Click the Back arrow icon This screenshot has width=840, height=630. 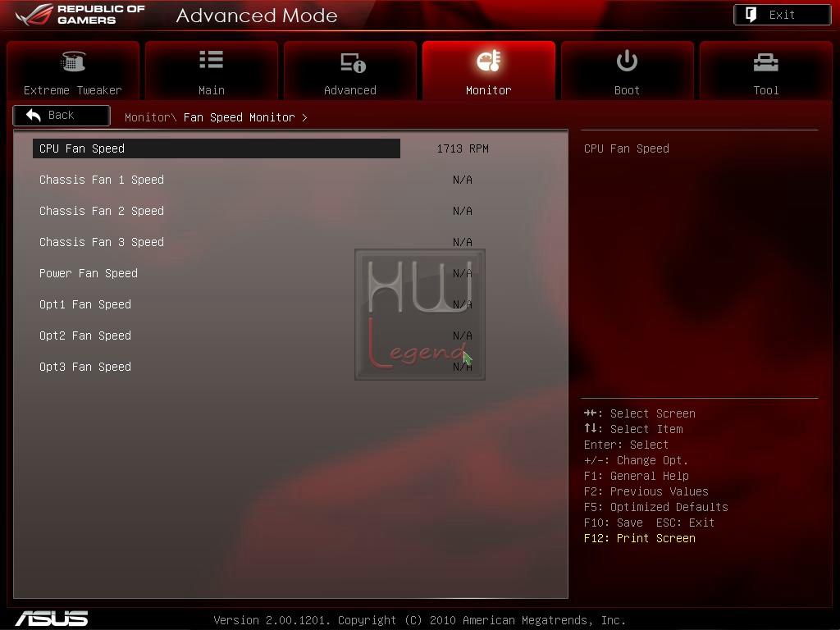tap(33, 115)
